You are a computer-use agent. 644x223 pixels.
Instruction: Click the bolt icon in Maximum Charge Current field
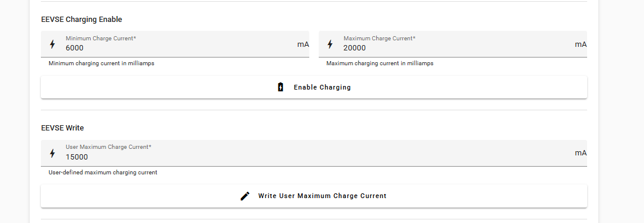[x=330, y=44]
